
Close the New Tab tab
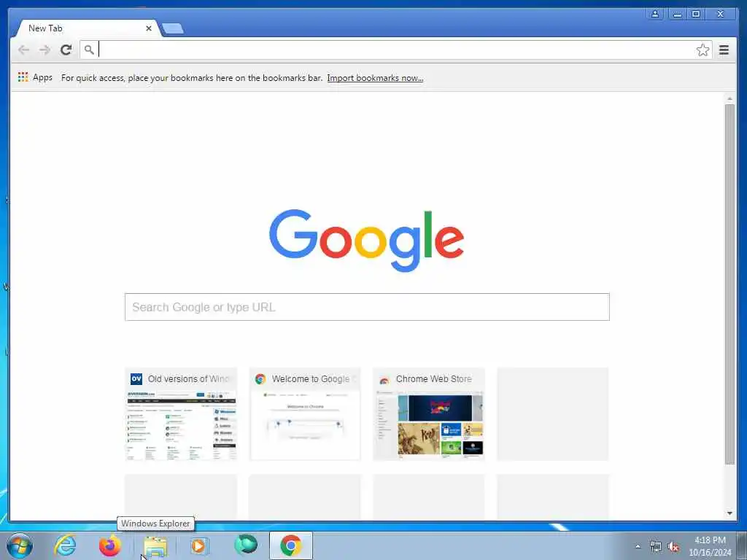149,28
